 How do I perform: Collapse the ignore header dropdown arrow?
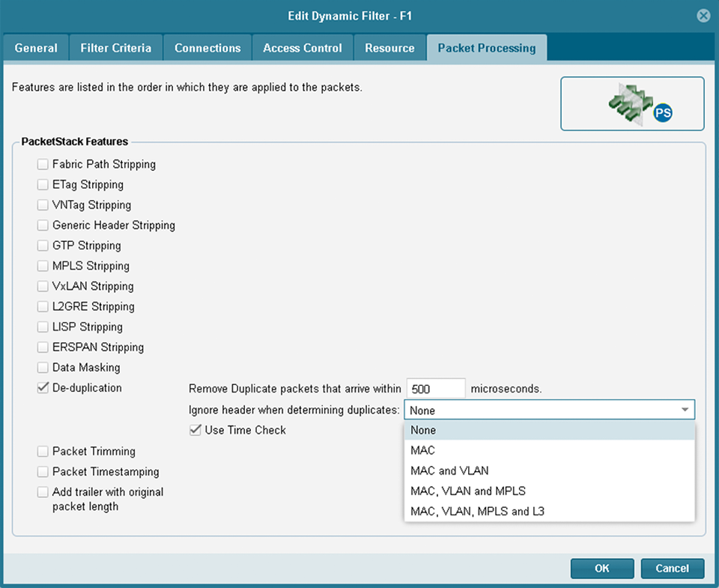685,410
